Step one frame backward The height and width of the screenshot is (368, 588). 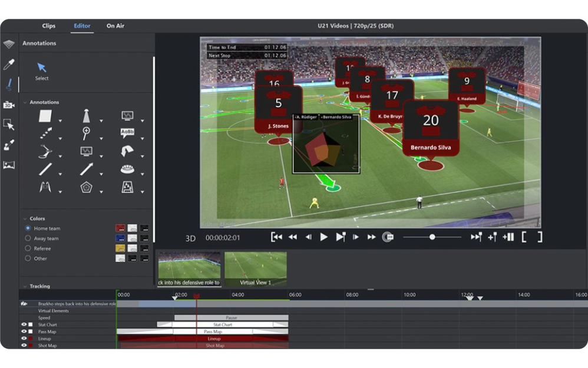[x=309, y=237]
